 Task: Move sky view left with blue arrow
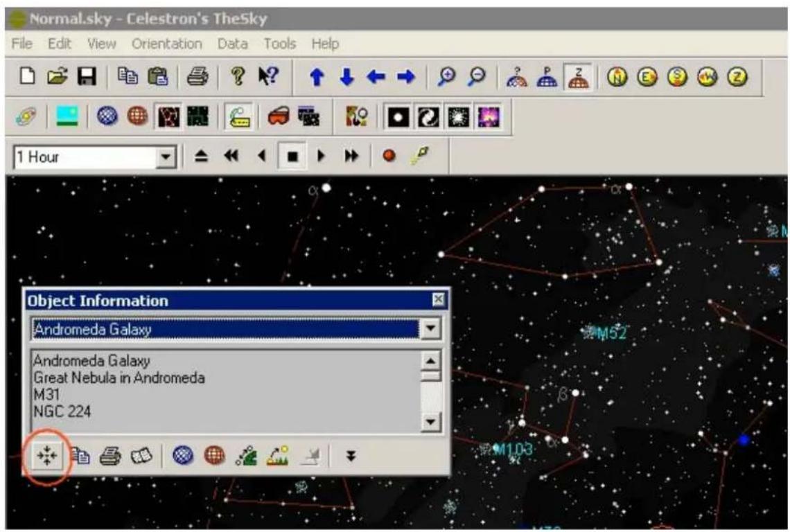[x=376, y=77]
